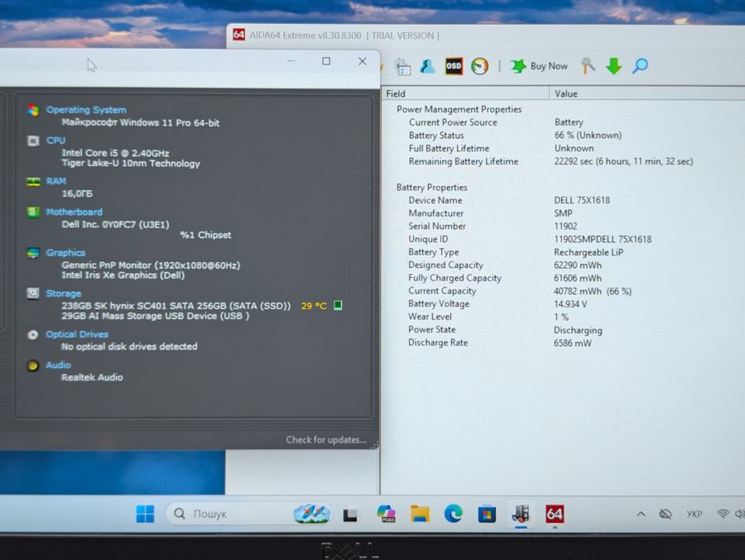Select the Device Name row
Screen dimensions: 745x560
(563, 200)
